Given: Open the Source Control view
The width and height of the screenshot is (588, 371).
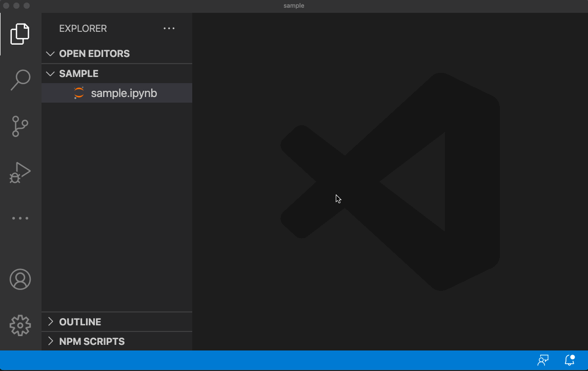Looking at the screenshot, I should coord(21,126).
